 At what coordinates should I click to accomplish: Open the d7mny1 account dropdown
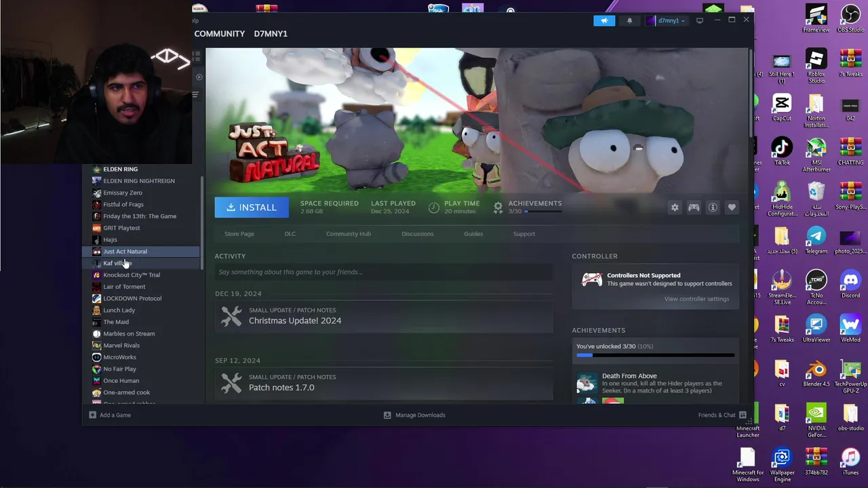[666, 20]
